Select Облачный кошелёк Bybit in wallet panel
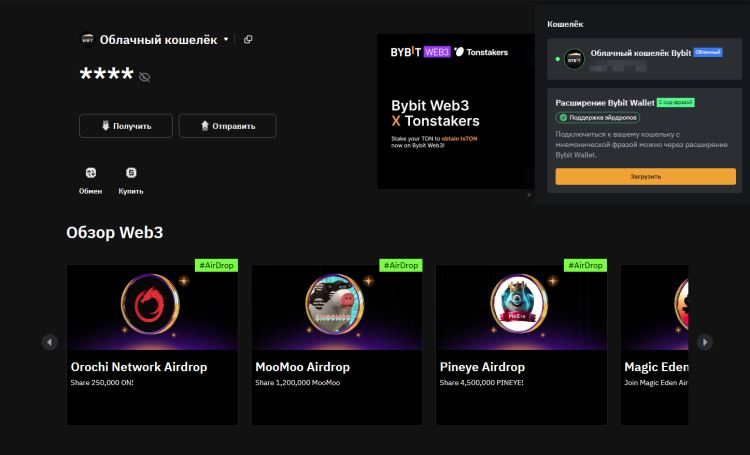The width and height of the screenshot is (750, 455). coord(644,59)
